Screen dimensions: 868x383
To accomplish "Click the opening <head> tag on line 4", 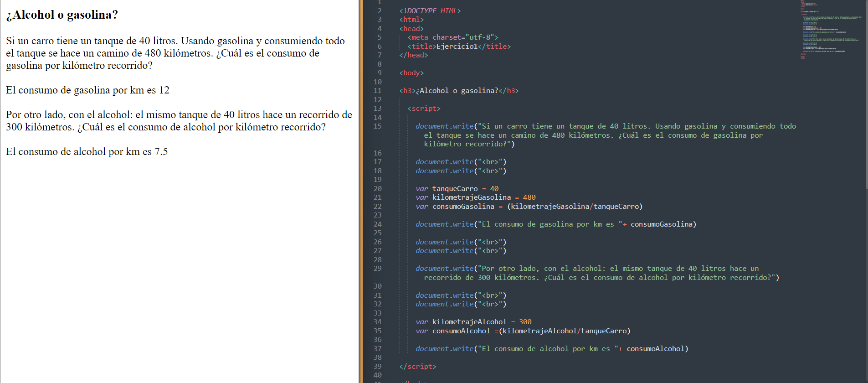I will [411, 29].
